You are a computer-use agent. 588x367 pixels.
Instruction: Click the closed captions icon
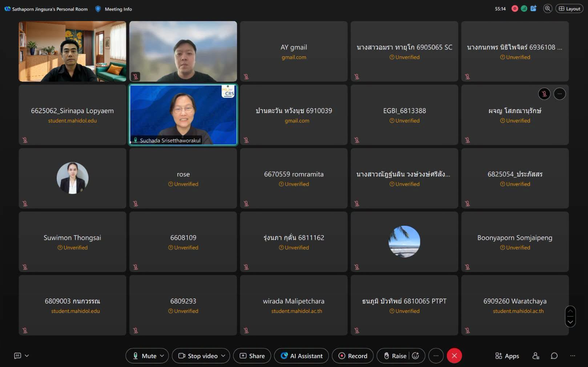tap(17, 356)
